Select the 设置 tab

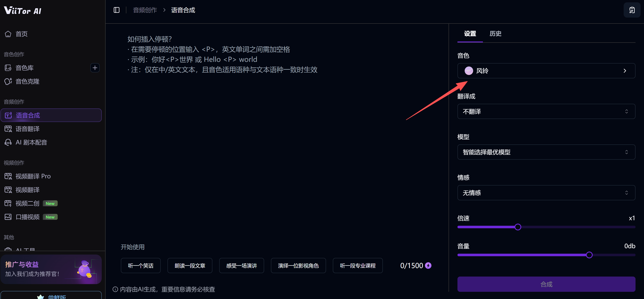click(x=470, y=33)
